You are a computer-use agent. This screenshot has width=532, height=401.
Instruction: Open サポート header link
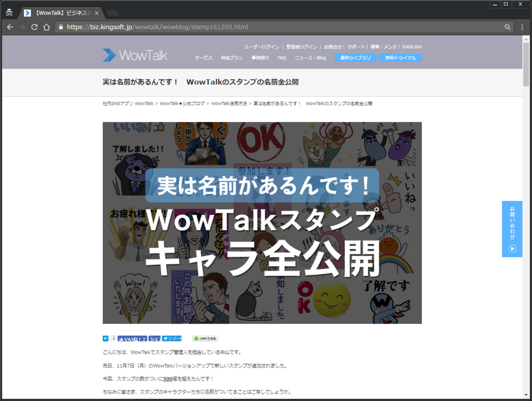356,47
